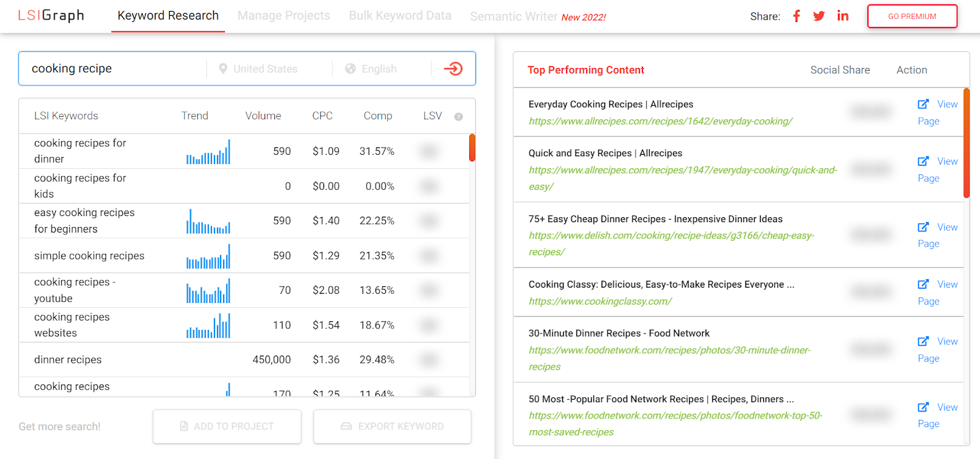View Page for 50 Most-Popular Food Network Recipes

point(938,416)
